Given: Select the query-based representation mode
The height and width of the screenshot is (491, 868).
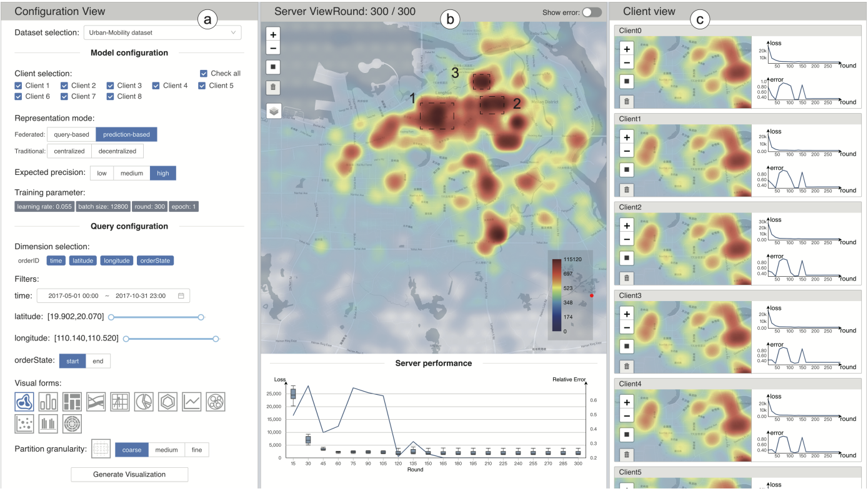Looking at the screenshot, I should [x=72, y=134].
